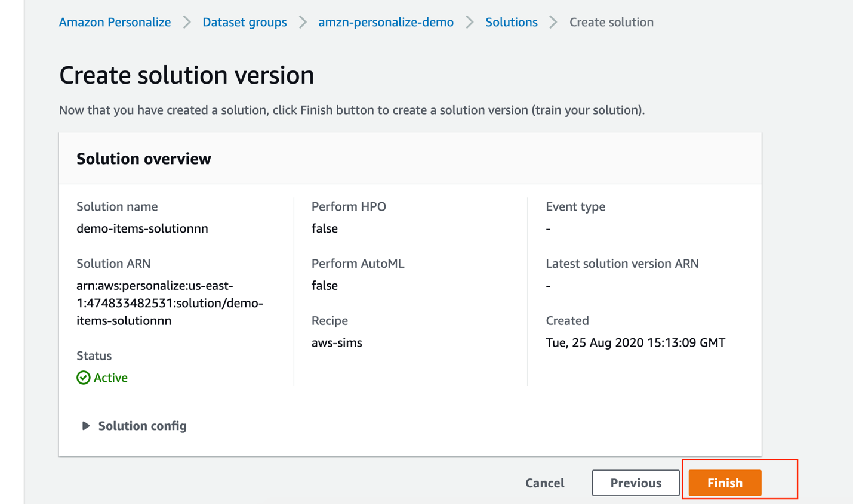This screenshot has width=853, height=504.
Task: Click the Solution config label
Action: pos(142,426)
